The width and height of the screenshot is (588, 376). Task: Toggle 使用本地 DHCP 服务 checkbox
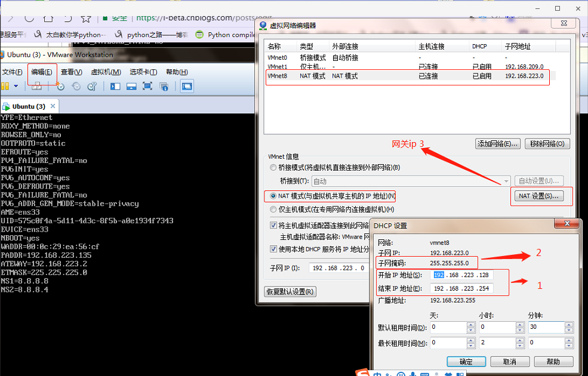click(273, 248)
